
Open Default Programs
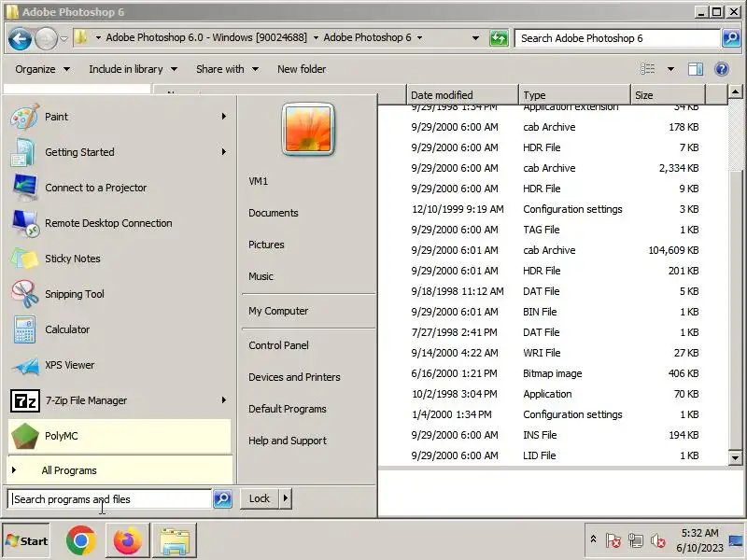tap(288, 409)
